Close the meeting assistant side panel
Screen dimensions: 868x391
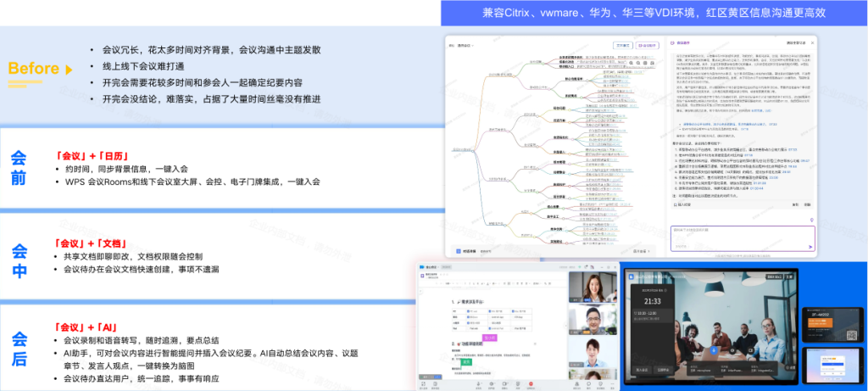(x=813, y=42)
